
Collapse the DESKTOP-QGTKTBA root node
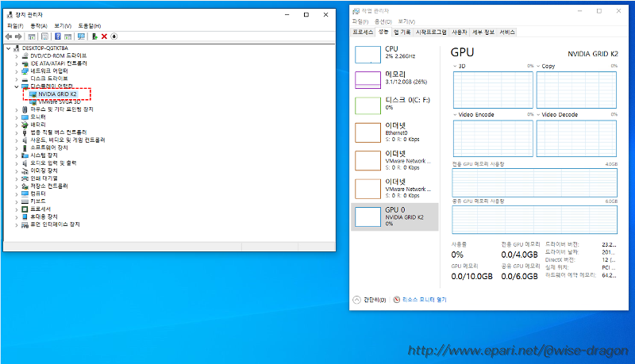[9, 48]
